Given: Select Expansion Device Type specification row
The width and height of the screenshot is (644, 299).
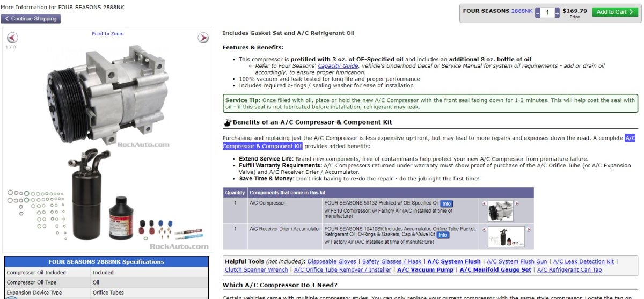Looking at the screenshot, I should coord(106,293).
